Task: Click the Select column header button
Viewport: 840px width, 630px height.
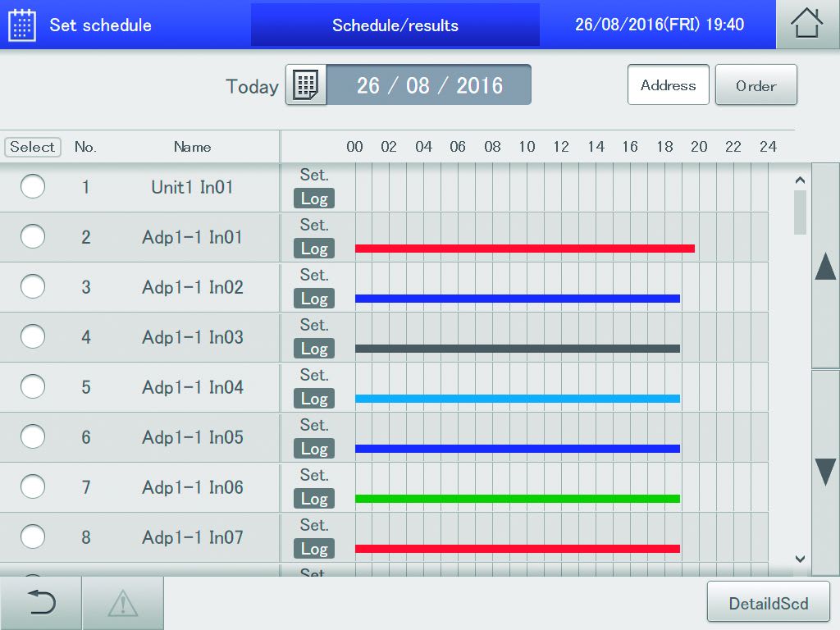Action: (x=33, y=147)
